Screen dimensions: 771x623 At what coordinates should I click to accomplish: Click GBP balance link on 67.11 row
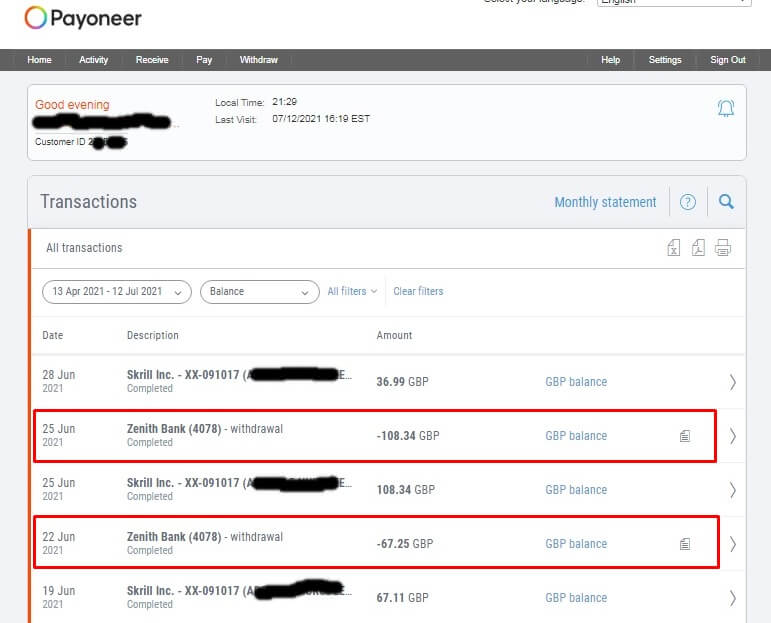(x=576, y=598)
